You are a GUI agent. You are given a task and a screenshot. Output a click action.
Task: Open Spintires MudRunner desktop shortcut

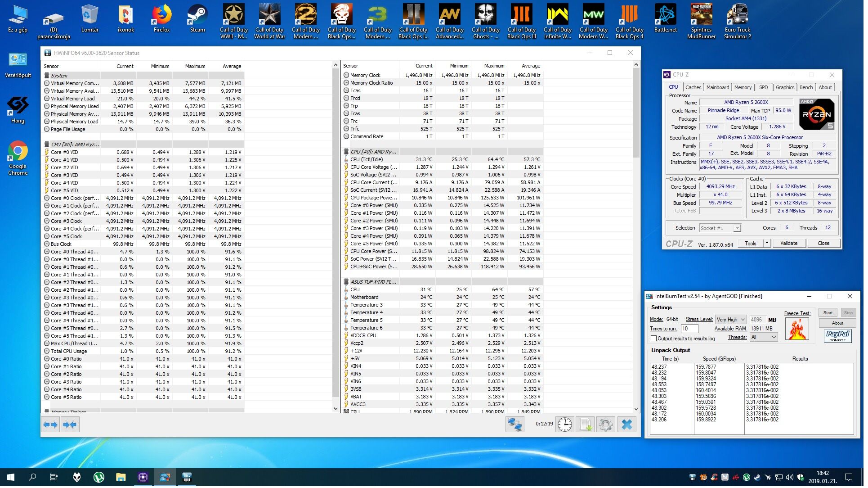[x=705, y=22]
